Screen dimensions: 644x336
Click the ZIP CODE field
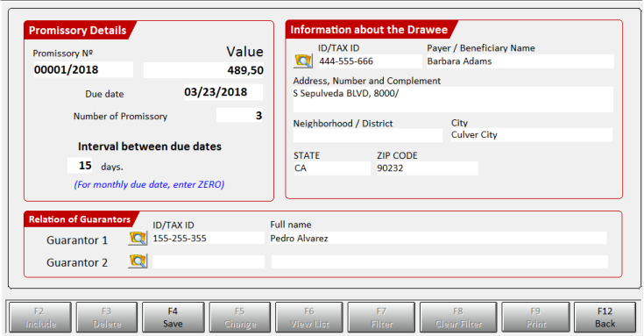[428, 168]
